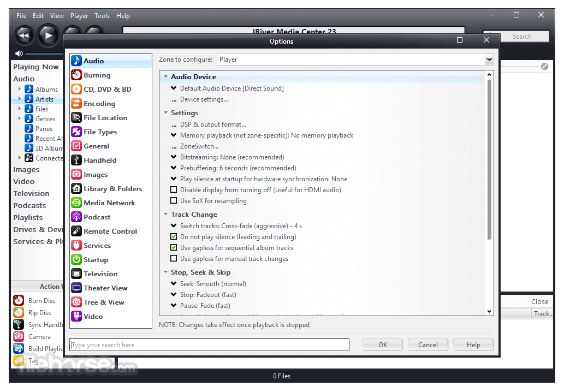Click the volume speaker icon

tap(19, 54)
